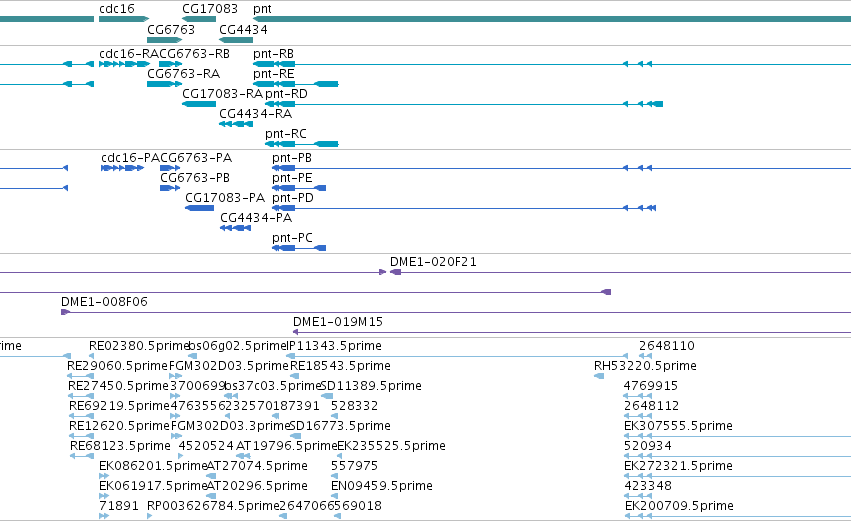Open EST entry 423348
Viewport: 851px width, 521px height.
[x=648, y=487]
